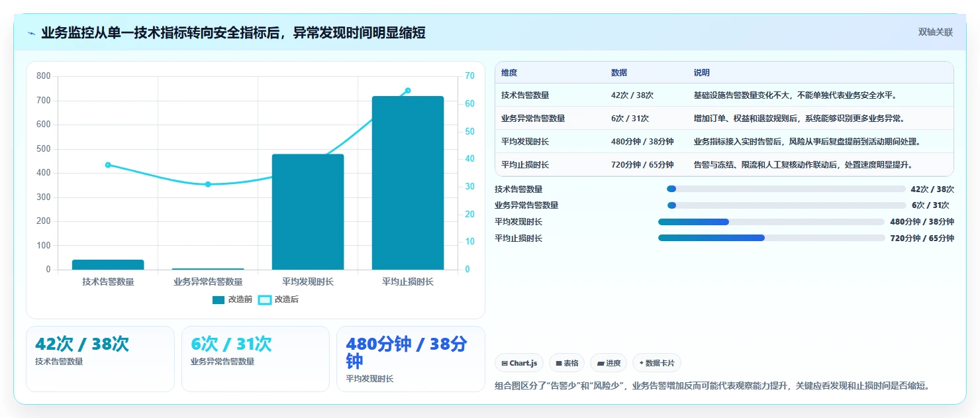Click the line point above 业务异常告警数量
980x418 pixels.
click(x=208, y=184)
